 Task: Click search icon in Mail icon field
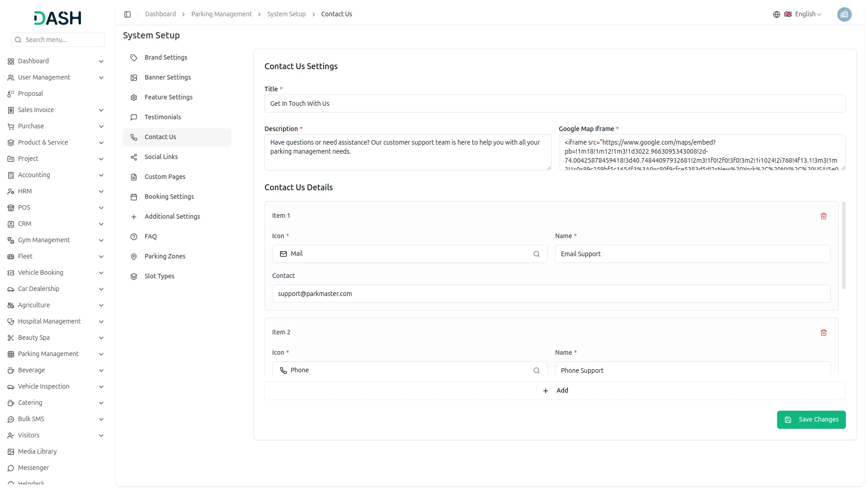coord(536,254)
